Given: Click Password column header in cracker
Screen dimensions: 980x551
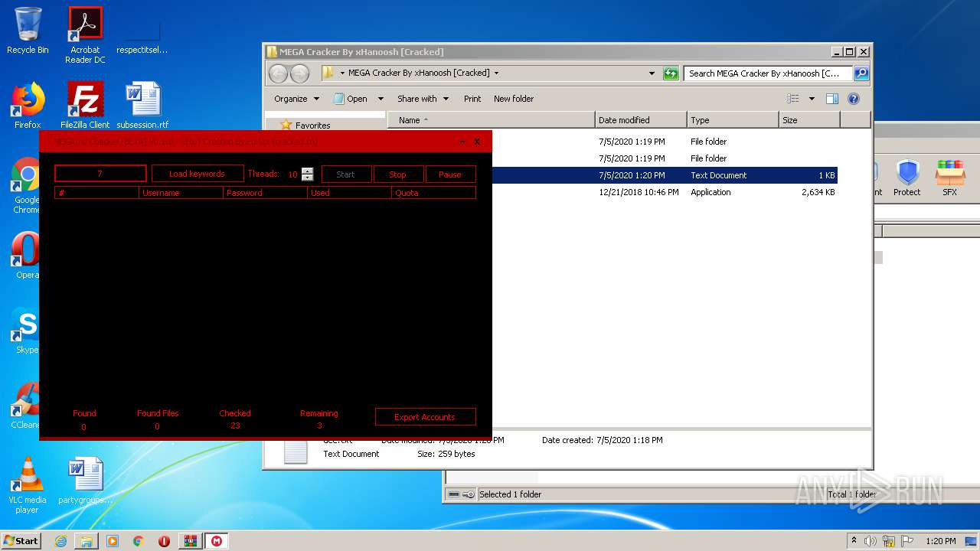Looking at the screenshot, I should tap(265, 193).
